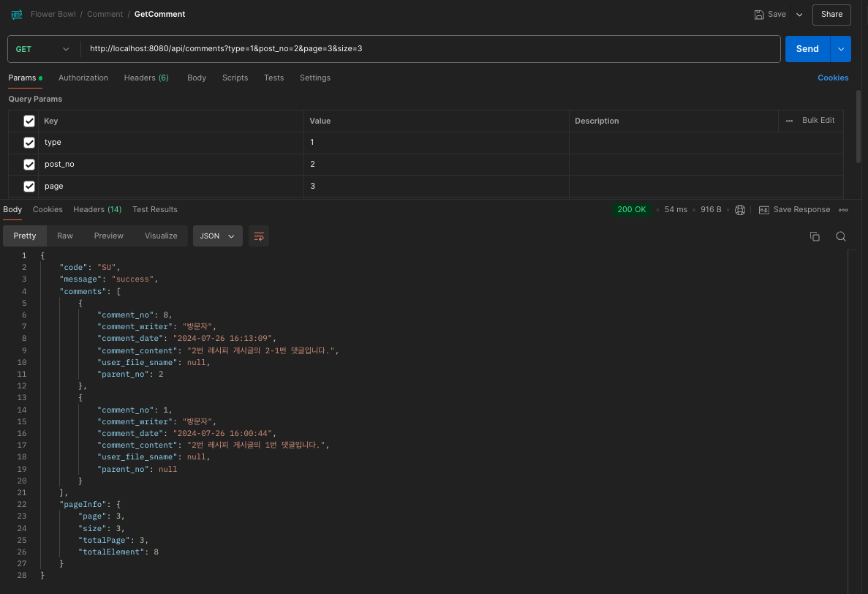Uncheck the post_no parameter checkbox
Viewport: 868px width, 594px height.
[x=29, y=165]
